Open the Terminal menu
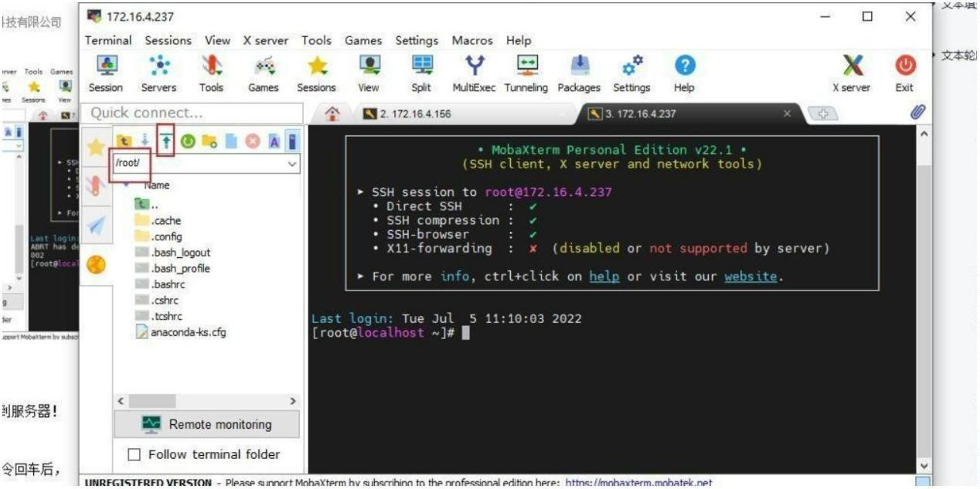This screenshot has width=980, height=489. pyautogui.click(x=108, y=40)
